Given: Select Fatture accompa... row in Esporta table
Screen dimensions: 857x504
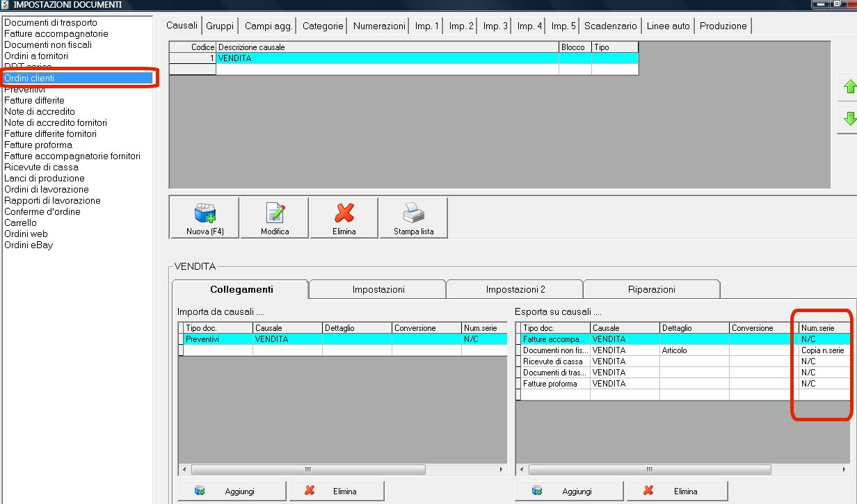Looking at the screenshot, I should coord(683,339).
